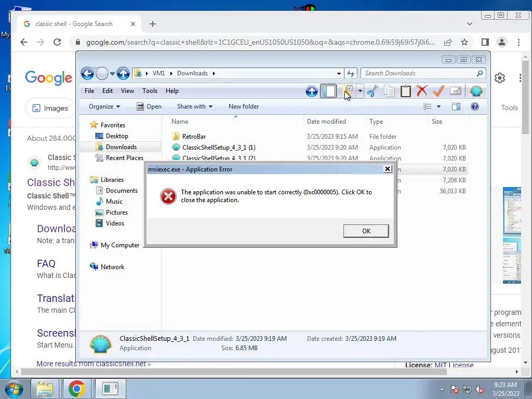Open the Folder Options dropdown arrow in toolbar
The height and width of the screenshot is (399, 532).
coord(360,91)
